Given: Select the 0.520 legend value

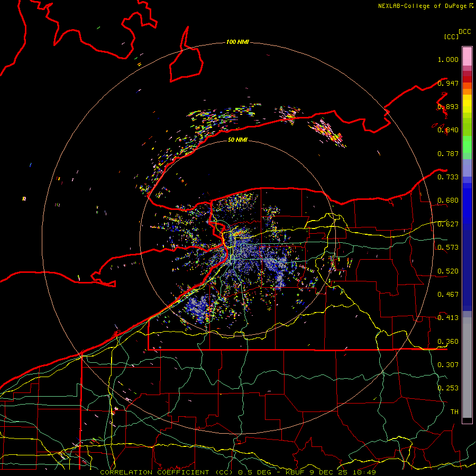Looking at the screenshot, I should coord(448,271).
